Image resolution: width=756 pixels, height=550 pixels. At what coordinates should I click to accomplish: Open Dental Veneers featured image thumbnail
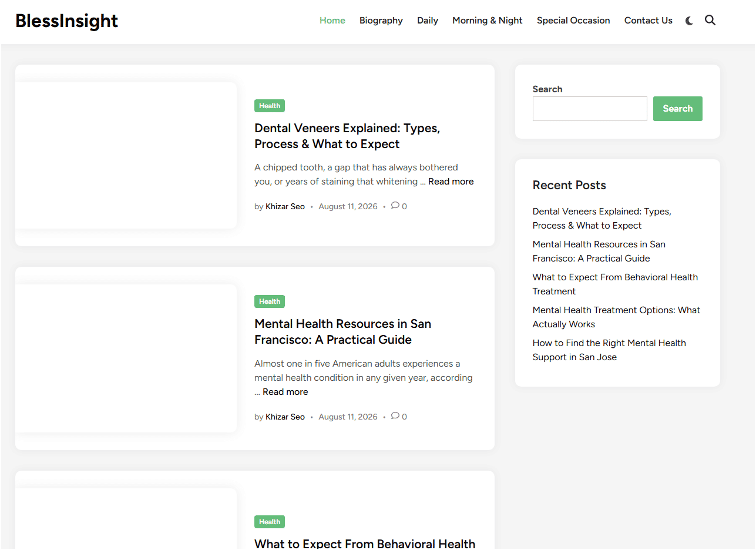pyautogui.click(x=126, y=155)
